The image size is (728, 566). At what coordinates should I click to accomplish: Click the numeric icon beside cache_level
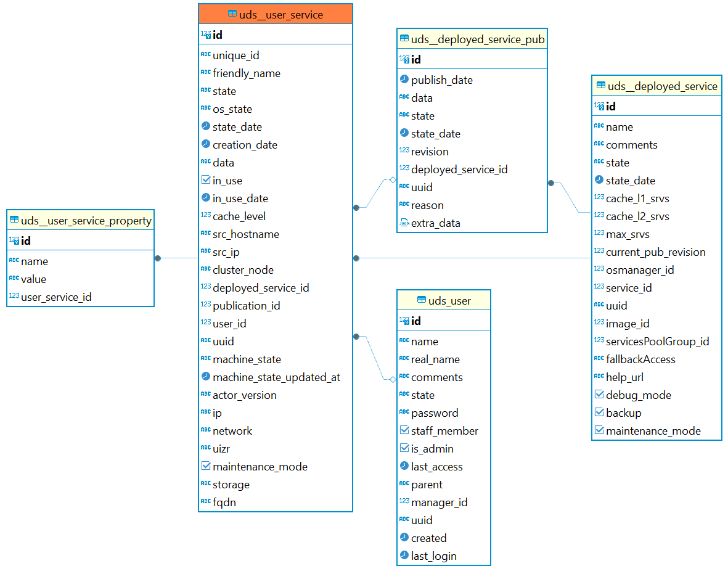point(205,216)
